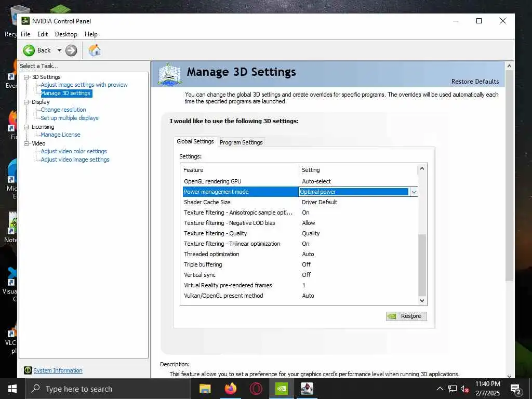The width and height of the screenshot is (532, 399).
Task: Select the OpenGL rendering GPU row
Action: pyautogui.click(x=300, y=181)
